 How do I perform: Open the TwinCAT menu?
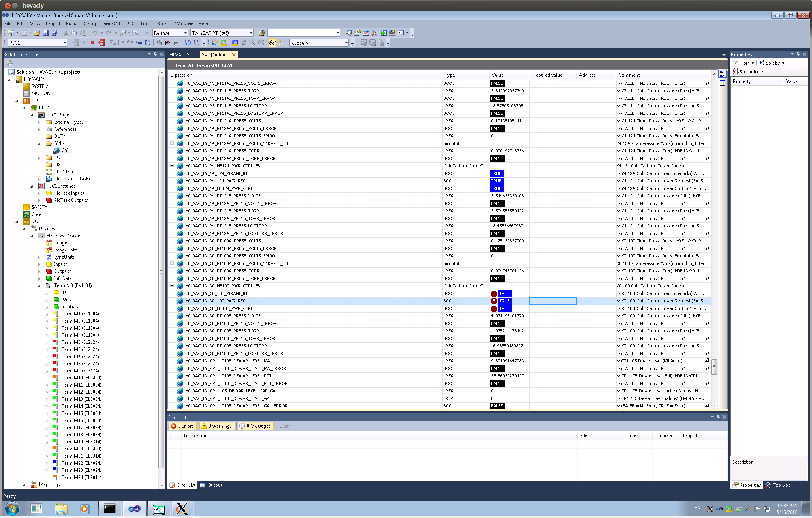(x=111, y=24)
